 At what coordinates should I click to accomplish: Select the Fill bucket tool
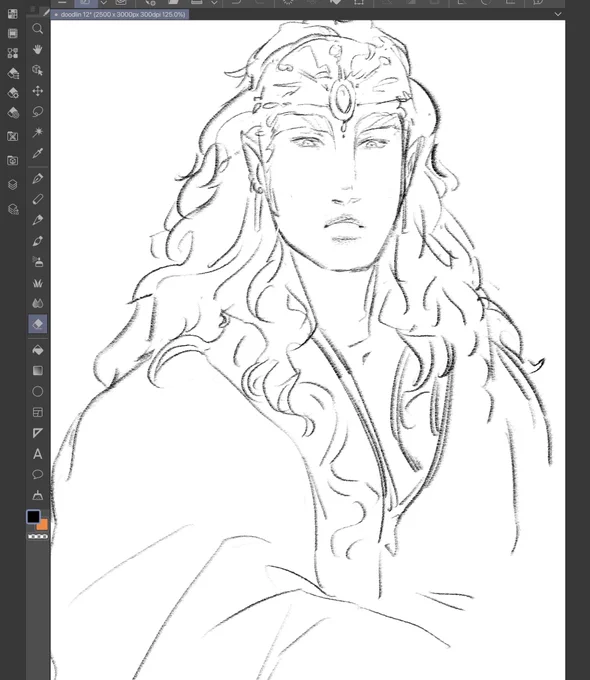pos(38,350)
